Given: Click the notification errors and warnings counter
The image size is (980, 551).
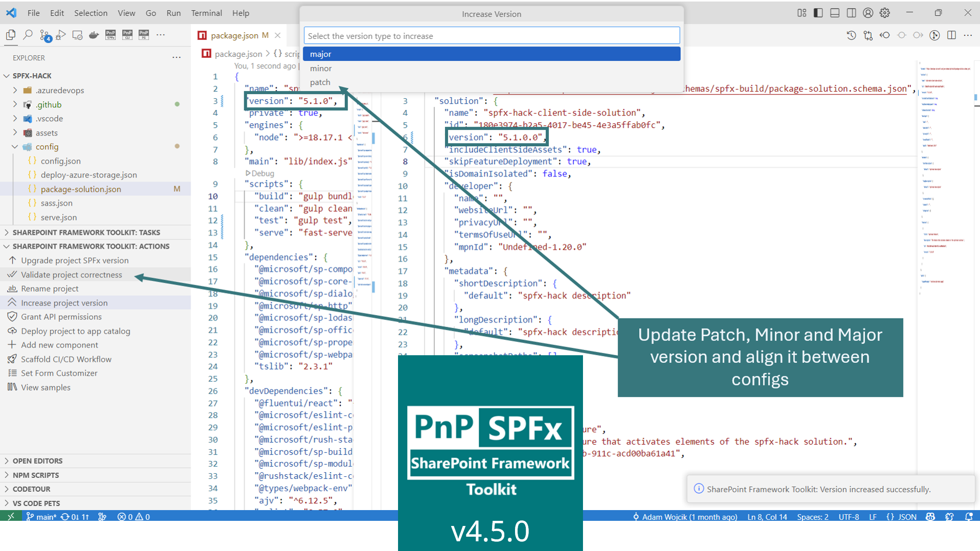Looking at the screenshot, I should point(133,517).
